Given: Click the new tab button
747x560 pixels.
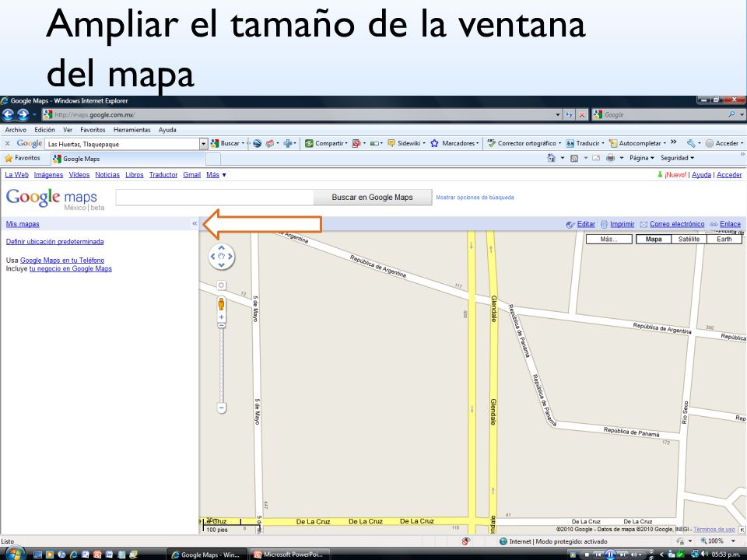Looking at the screenshot, I should 213,159.
